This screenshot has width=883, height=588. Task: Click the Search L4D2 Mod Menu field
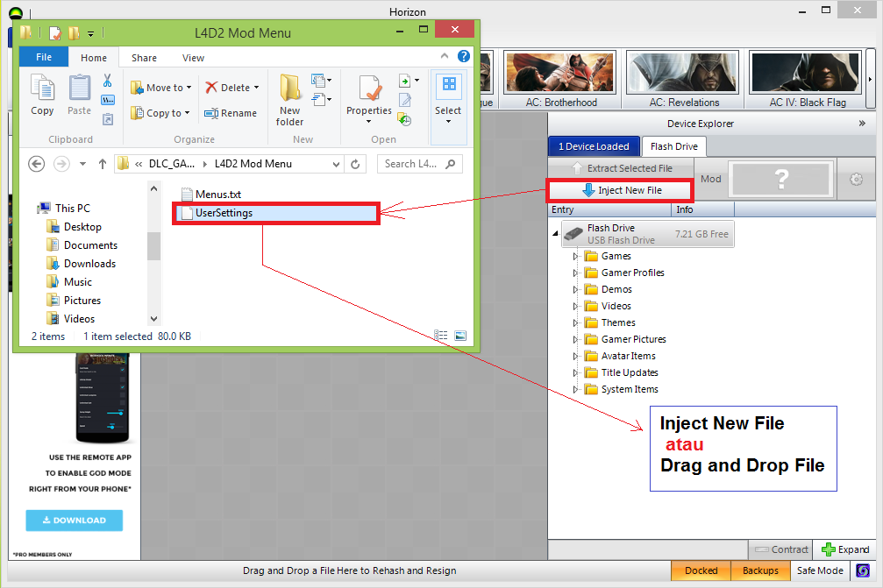[x=420, y=164]
